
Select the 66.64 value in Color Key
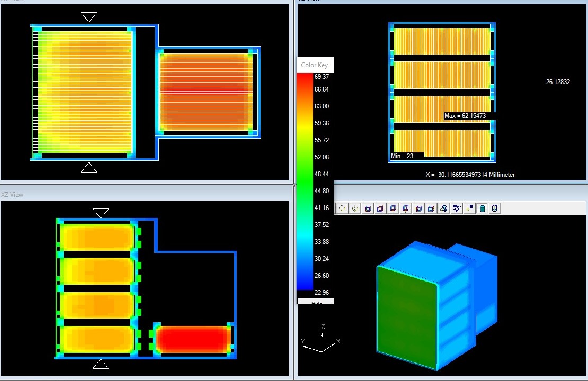[322, 89]
